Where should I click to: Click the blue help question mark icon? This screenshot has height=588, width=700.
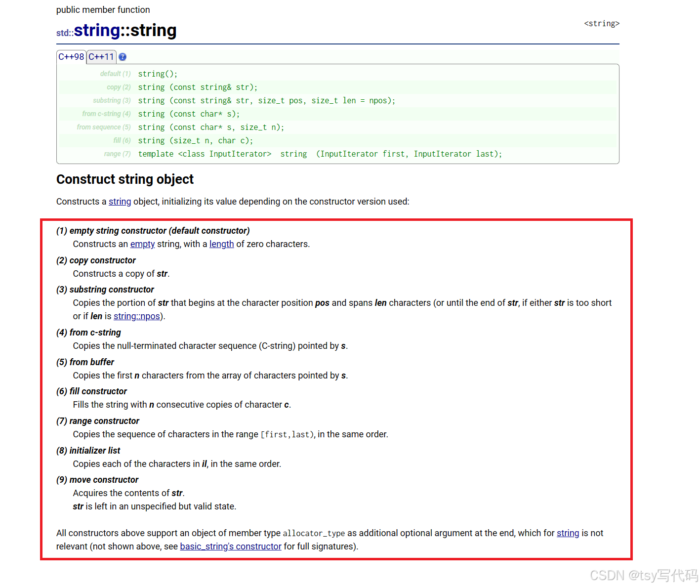[x=123, y=57]
